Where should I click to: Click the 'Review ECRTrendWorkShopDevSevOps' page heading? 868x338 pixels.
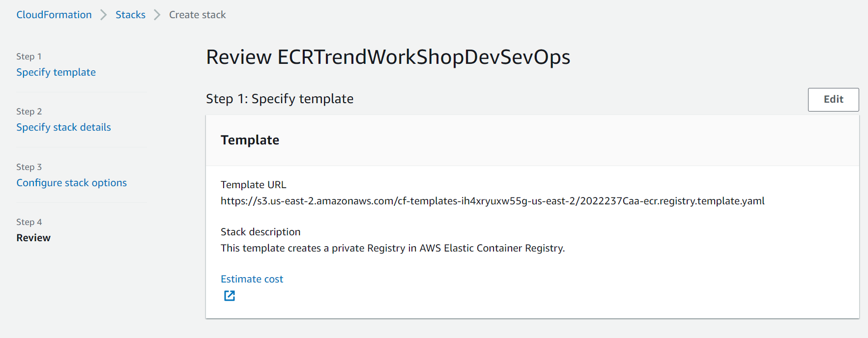[388, 57]
